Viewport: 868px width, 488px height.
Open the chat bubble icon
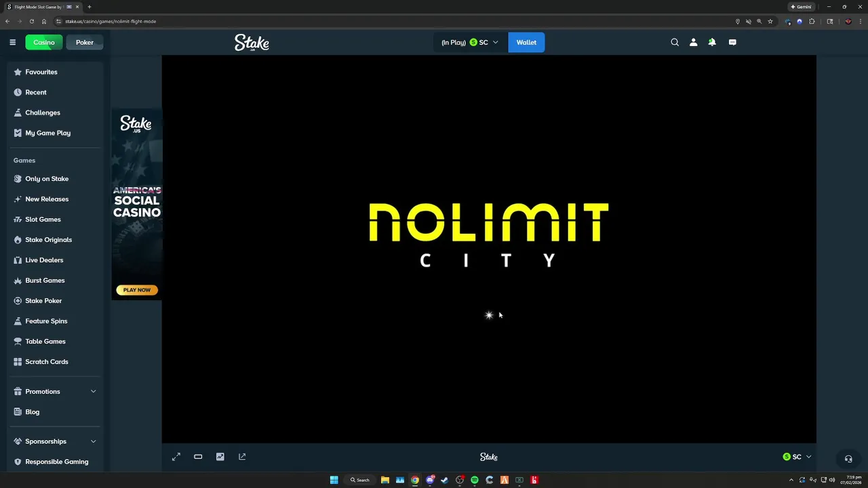(732, 42)
